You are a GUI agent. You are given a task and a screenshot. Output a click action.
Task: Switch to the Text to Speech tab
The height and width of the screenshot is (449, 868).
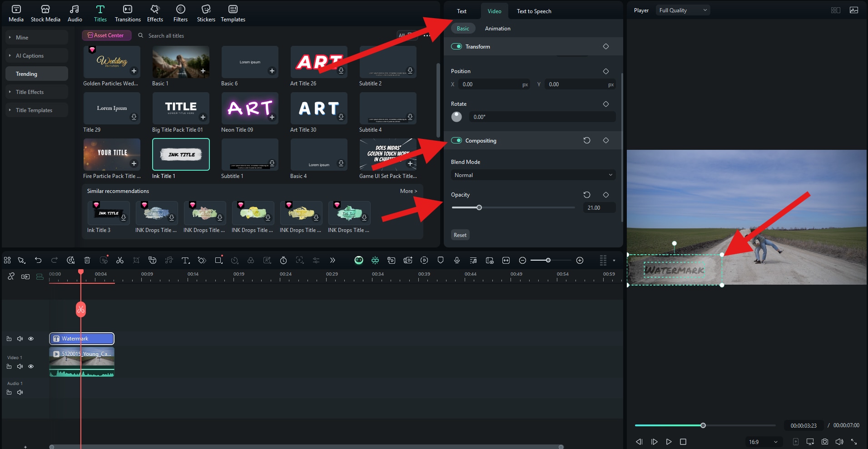534,11
